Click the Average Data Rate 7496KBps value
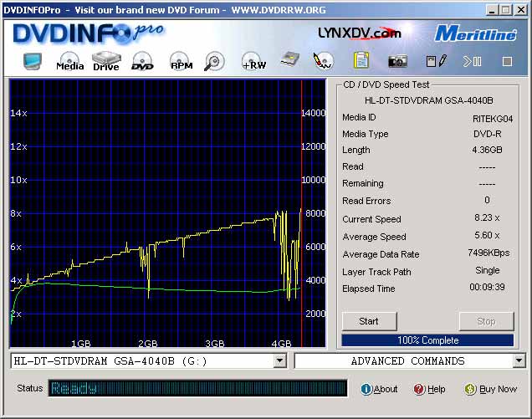This screenshot has width=532, height=419. (489, 253)
